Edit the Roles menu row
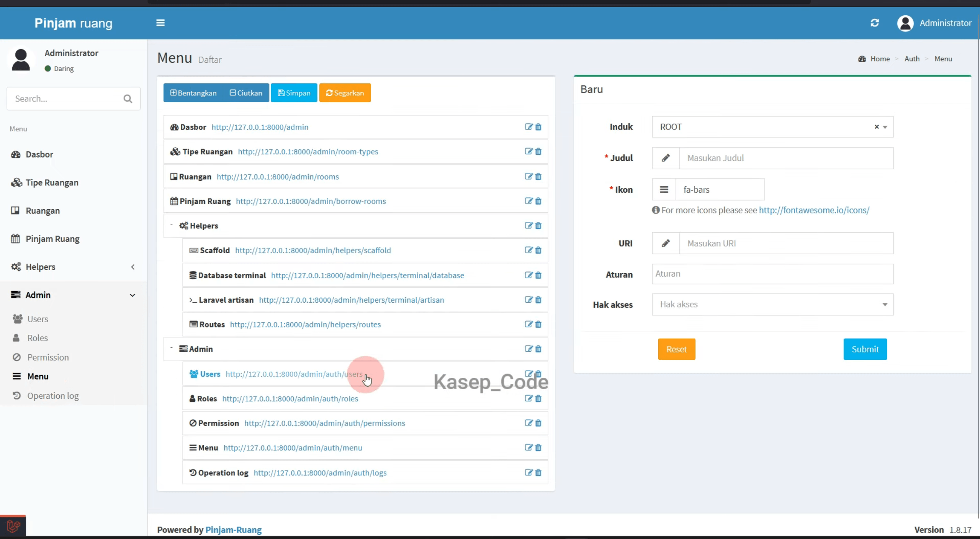 [528, 398]
